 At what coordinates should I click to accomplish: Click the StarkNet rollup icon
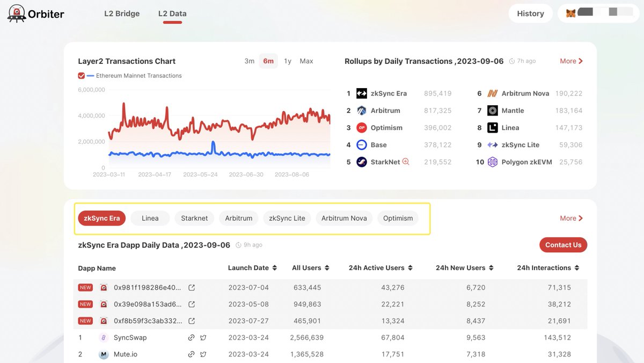(362, 162)
